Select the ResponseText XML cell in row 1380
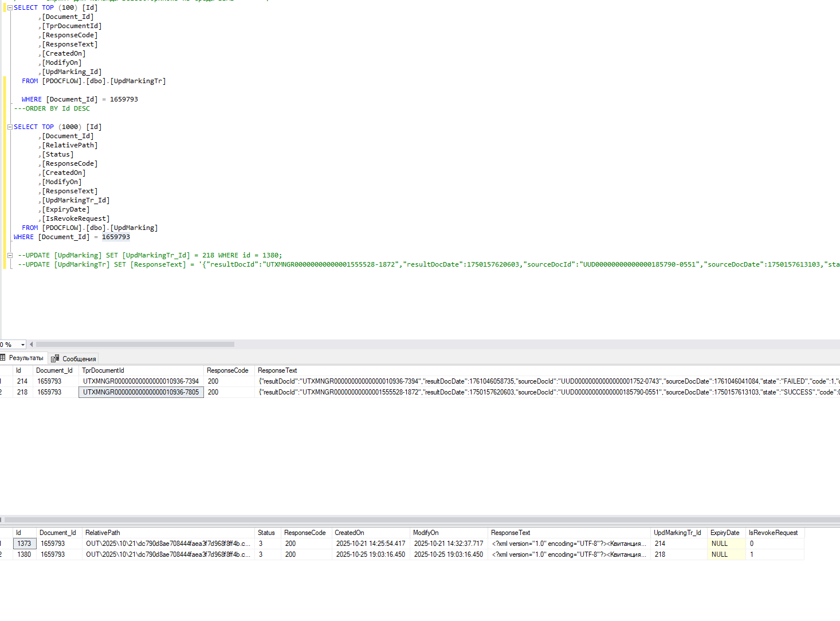 coord(569,554)
